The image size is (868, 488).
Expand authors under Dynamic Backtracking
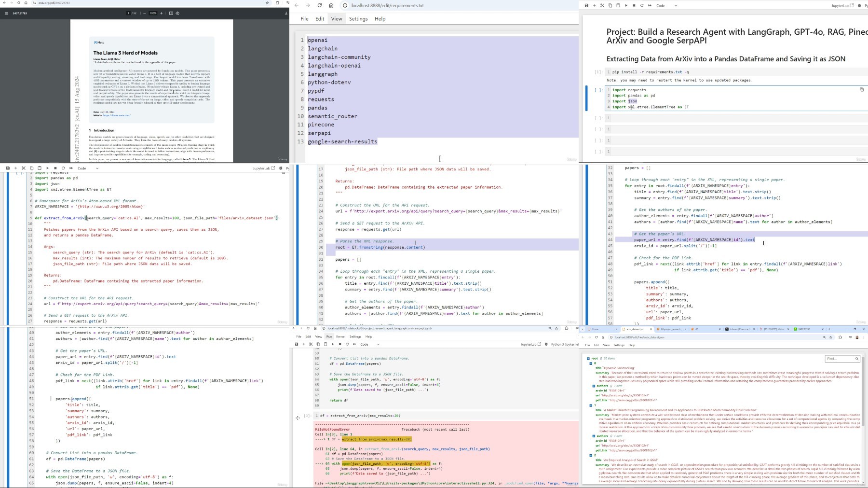coord(594,386)
